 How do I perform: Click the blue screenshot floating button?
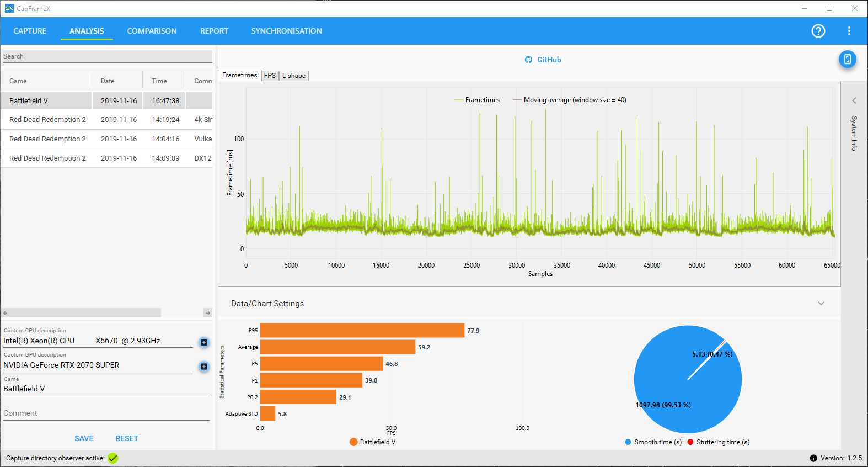click(848, 59)
